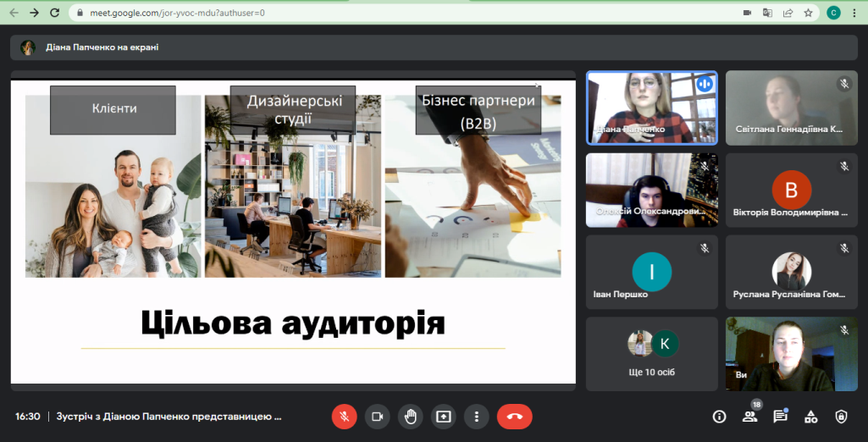Click presenter avatar in the top banner
The width and height of the screenshot is (868, 442).
(28, 47)
